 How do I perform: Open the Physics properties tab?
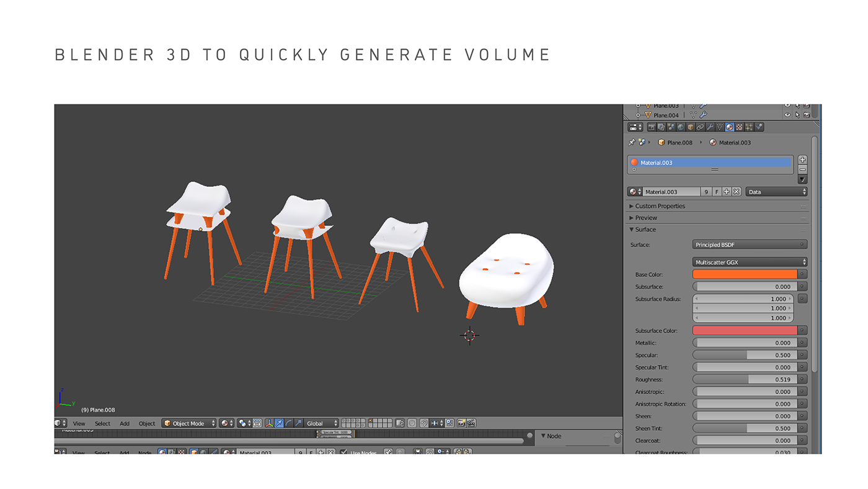click(x=758, y=127)
